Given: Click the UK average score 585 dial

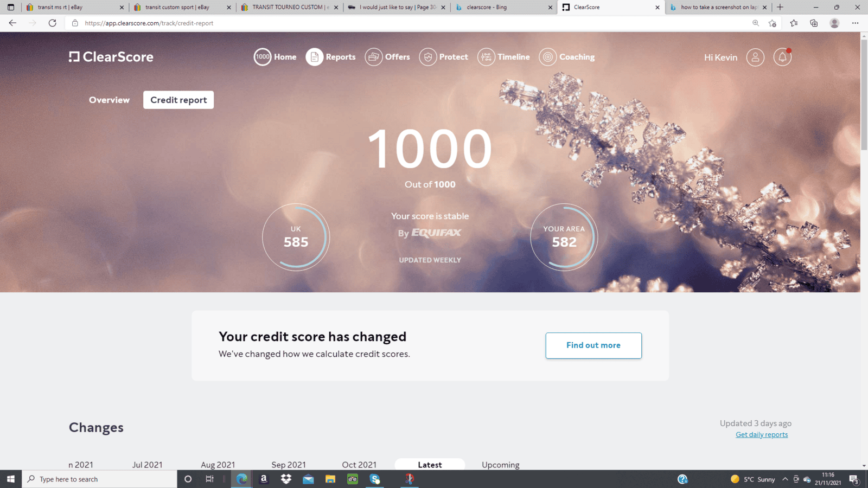Looking at the screenshot, I should click(296, 237).
